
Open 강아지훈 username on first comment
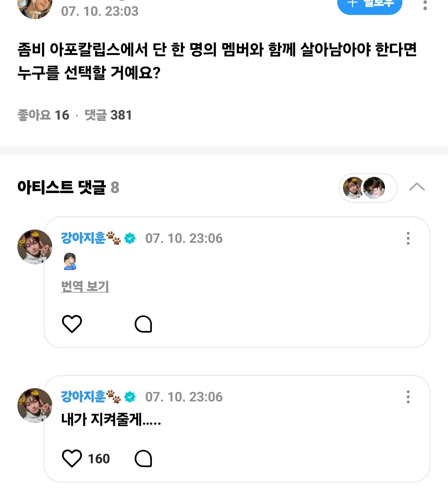click(x=83, y=238)
